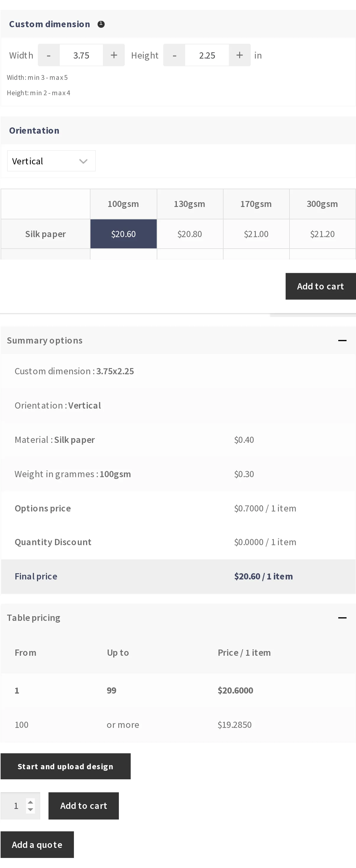356x868 pixels.
Task: Decrement quantity with the down arrow
Action: (x=30, y=810)
